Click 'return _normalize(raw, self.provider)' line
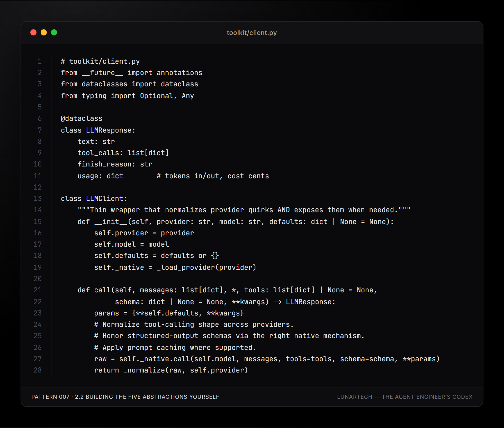 click(x=171, y=370)
